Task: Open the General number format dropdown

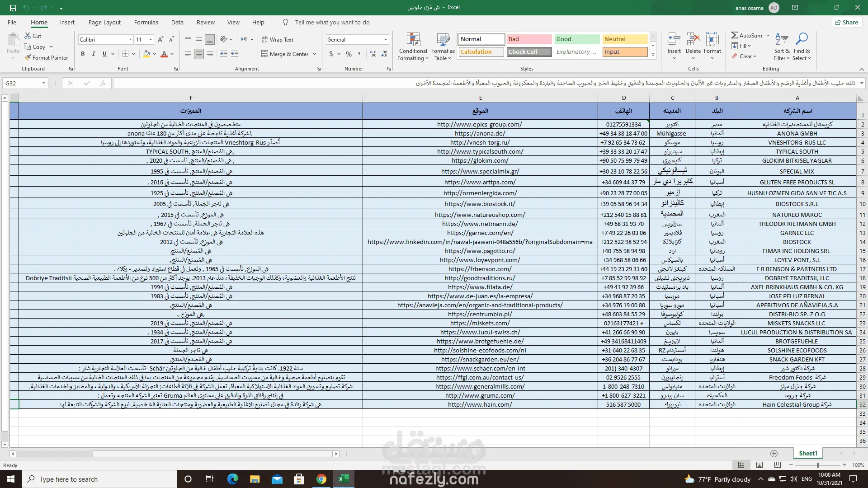Action: point(386,40)
